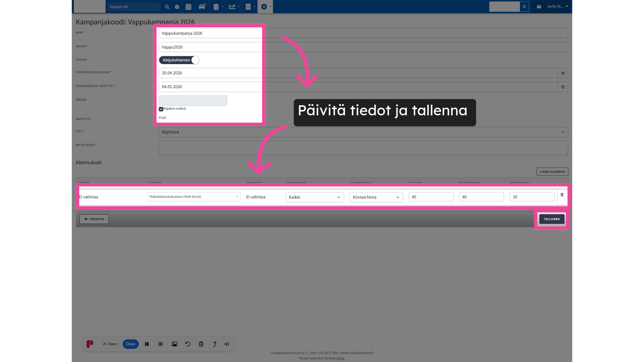Viewport: 644px width, 362px height.
Task: Open the Kiinteä hinta discount type dropdown
Action: pyautogui.click(x=376, y=197)
